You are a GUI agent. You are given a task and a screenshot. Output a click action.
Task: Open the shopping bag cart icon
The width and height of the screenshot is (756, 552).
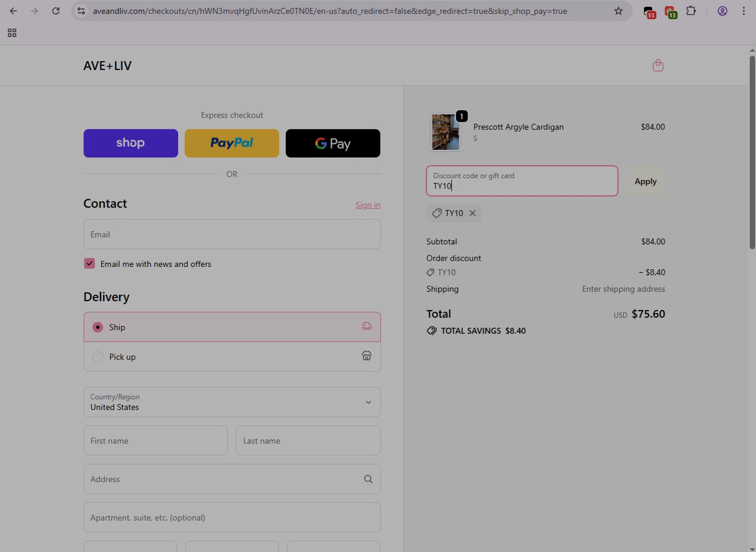point(658,66)
